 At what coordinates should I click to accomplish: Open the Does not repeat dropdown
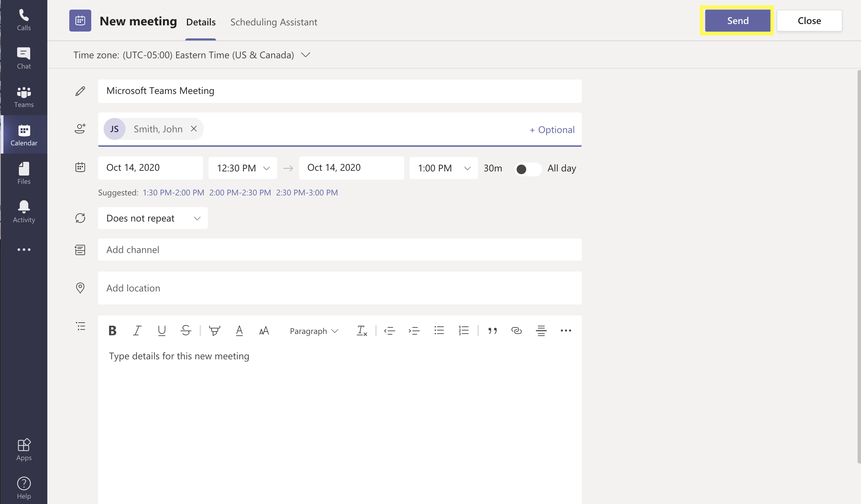pyautogui.click(x=153, y=218)
